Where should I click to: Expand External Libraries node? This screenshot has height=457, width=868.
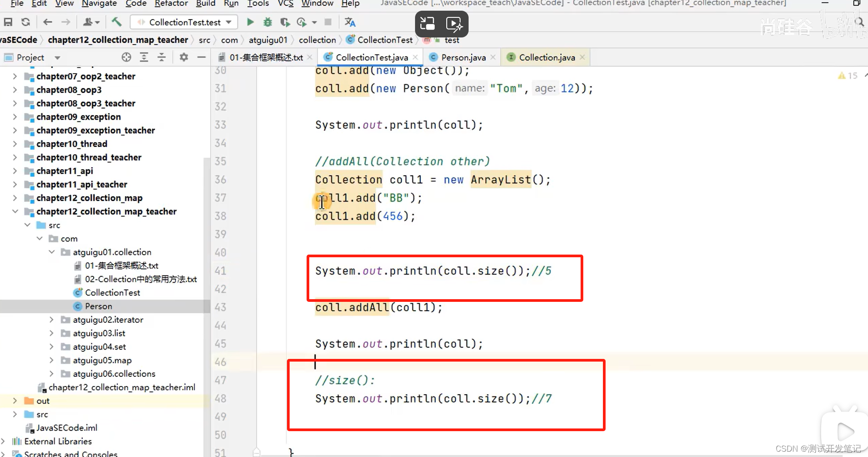4,441
